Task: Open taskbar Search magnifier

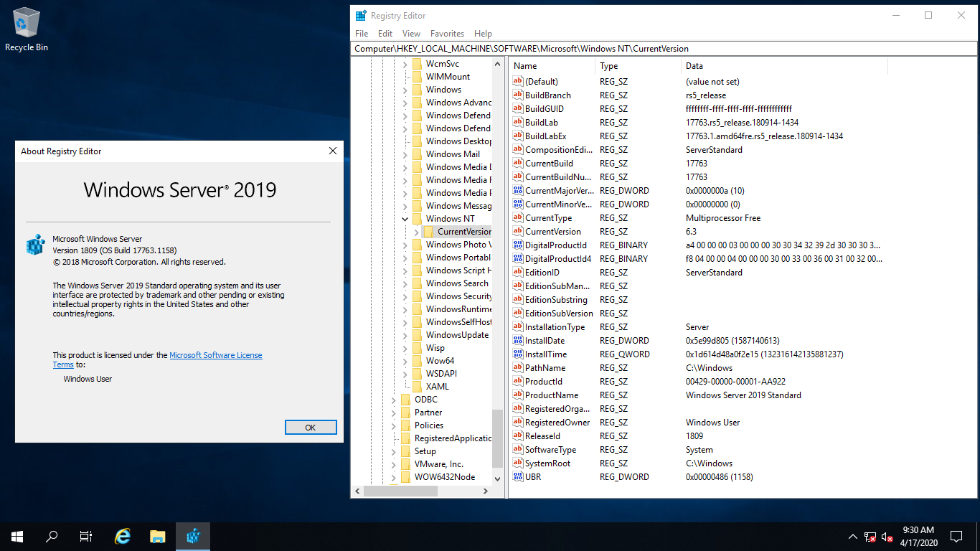Action: pos(52,536)
